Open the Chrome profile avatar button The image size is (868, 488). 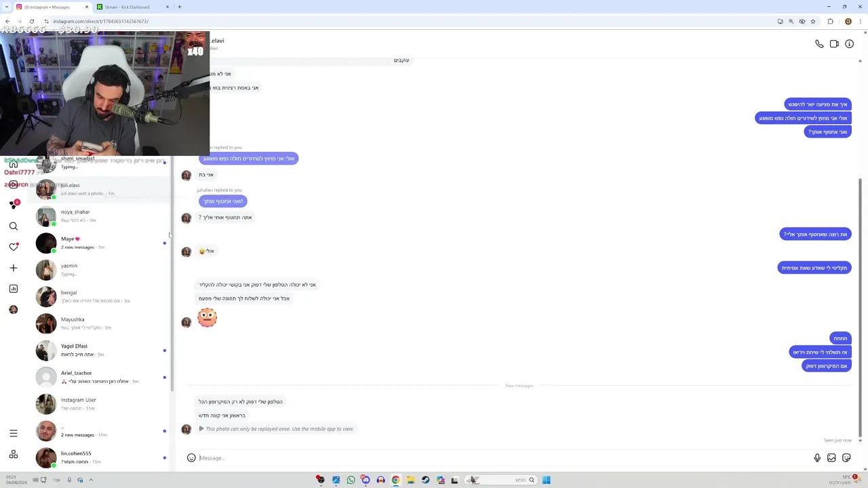click(848, 21)
